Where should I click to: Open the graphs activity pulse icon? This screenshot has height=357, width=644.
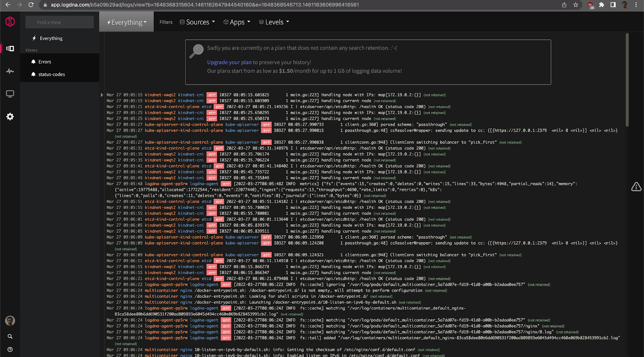coord(10,71)
